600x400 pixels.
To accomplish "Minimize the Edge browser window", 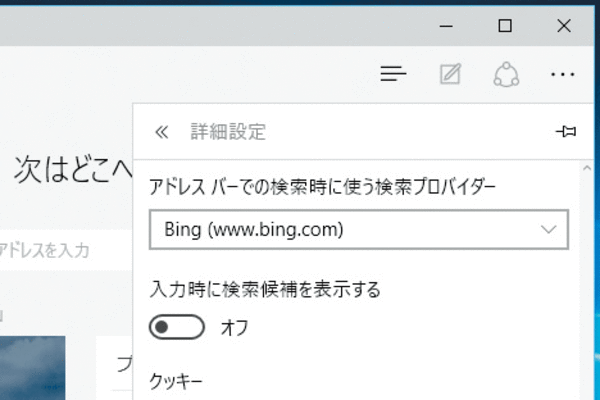I will tap(446, 26).
